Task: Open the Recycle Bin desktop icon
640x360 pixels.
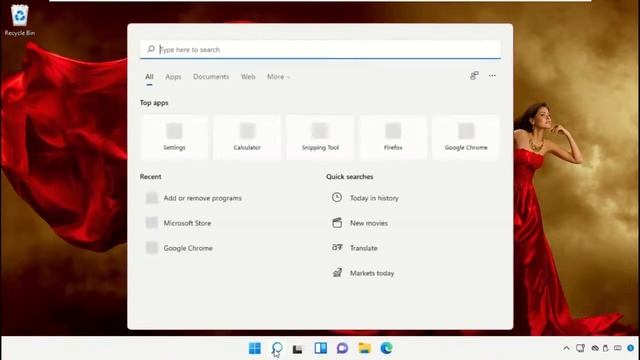Action: 20,20
